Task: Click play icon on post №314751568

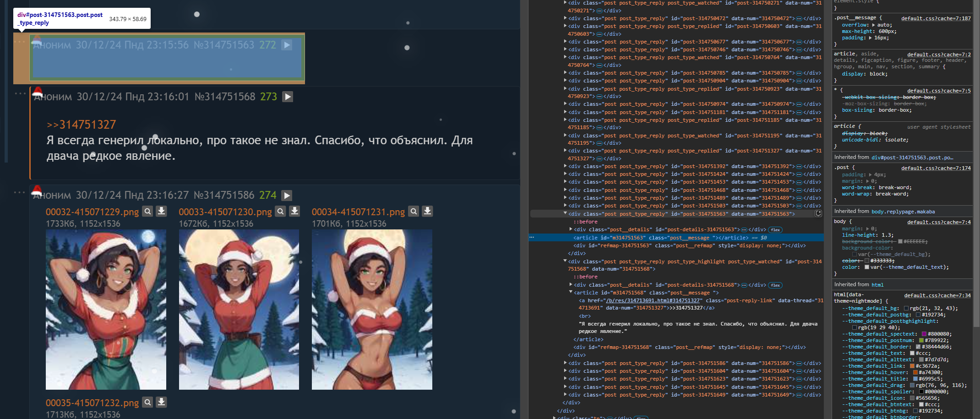Action: tap(288, 97)
